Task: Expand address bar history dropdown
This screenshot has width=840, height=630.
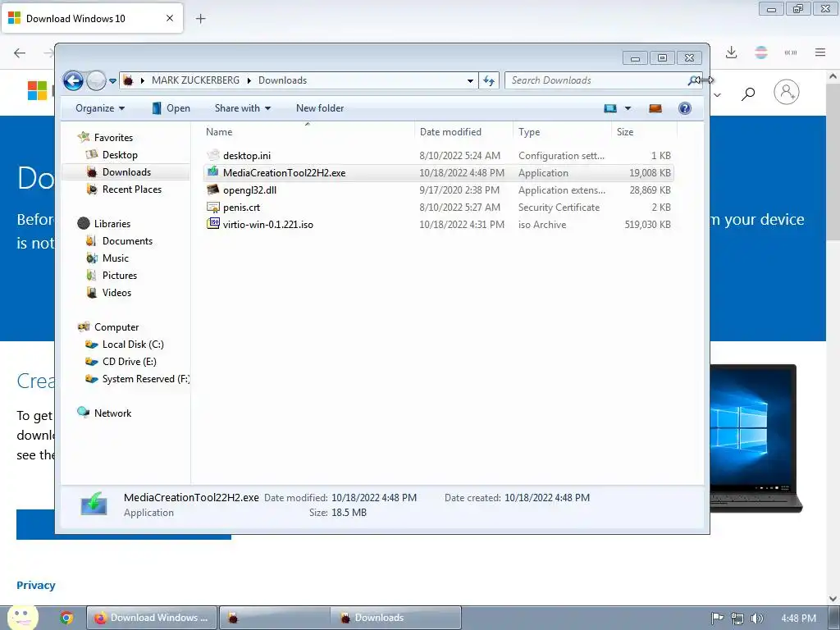Action: point(470,81)
